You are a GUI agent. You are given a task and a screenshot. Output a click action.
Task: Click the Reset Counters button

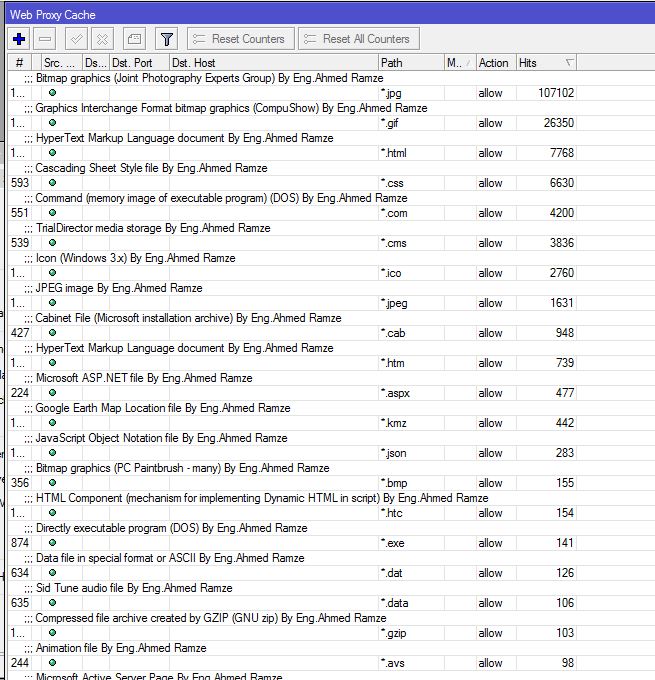click(x=241, y=39)
